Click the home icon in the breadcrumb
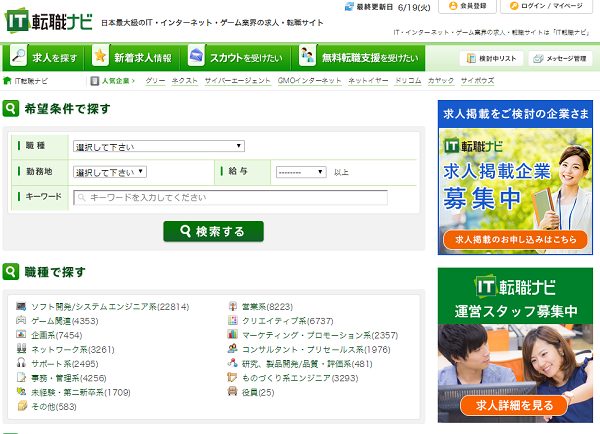This screenshot has height=434, width=600. (9, 79)
